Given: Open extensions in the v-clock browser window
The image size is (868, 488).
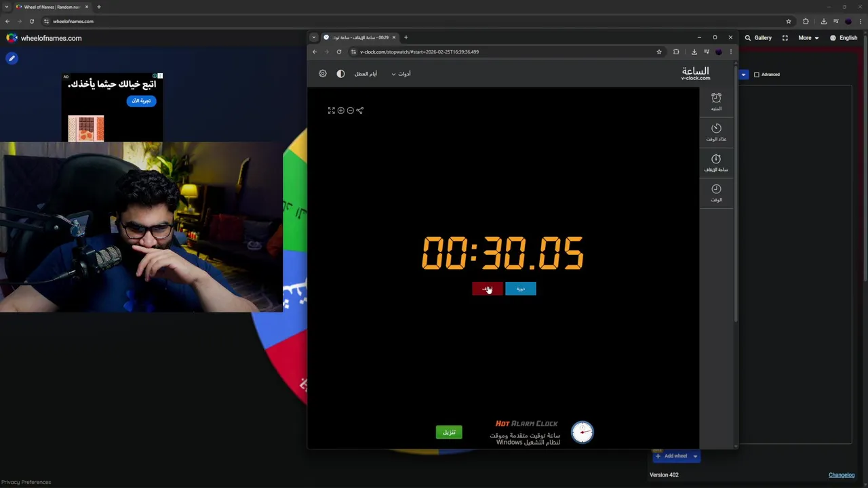Looking at the screenshot, I should click(676, 52).
